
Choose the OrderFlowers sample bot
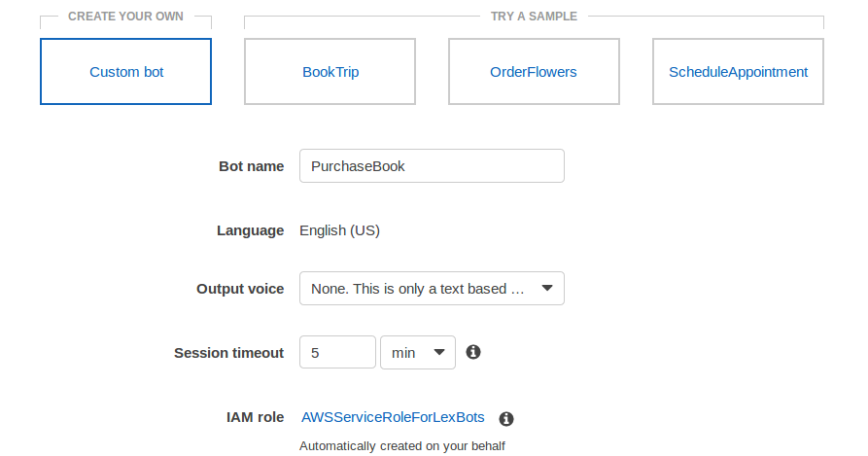[534, 71]
